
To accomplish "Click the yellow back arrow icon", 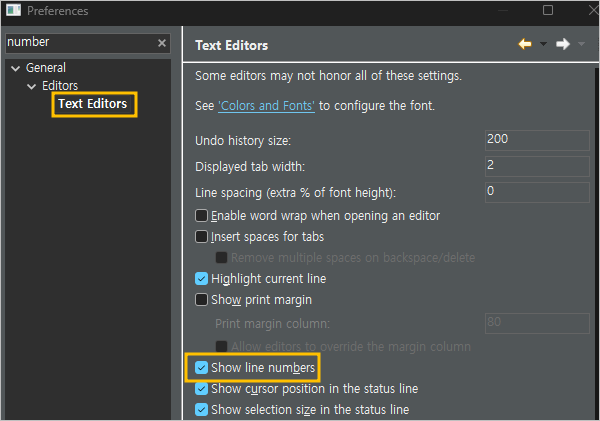I will 524,44.
